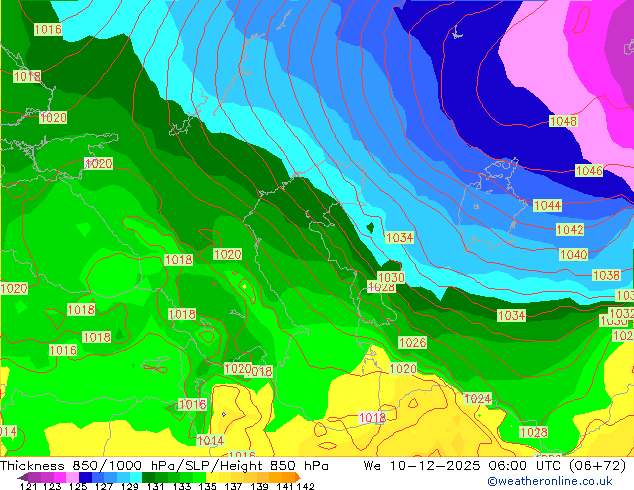This screenshot has height=490, width=634.
Task: Click legend value 125
Action: tap(78, 486)
